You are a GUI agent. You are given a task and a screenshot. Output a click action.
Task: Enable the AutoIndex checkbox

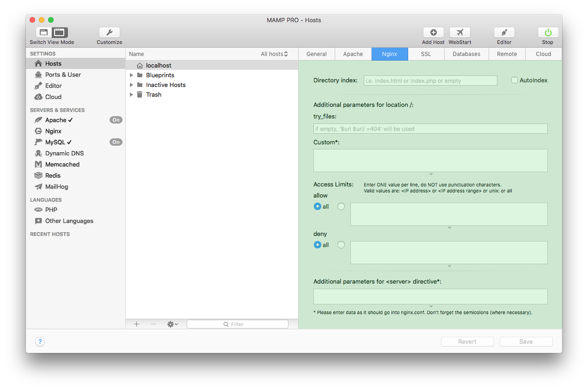(514, 80)
